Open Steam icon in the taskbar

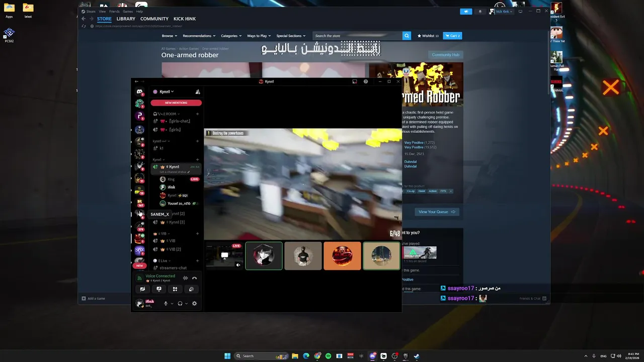tap(417, 356)
